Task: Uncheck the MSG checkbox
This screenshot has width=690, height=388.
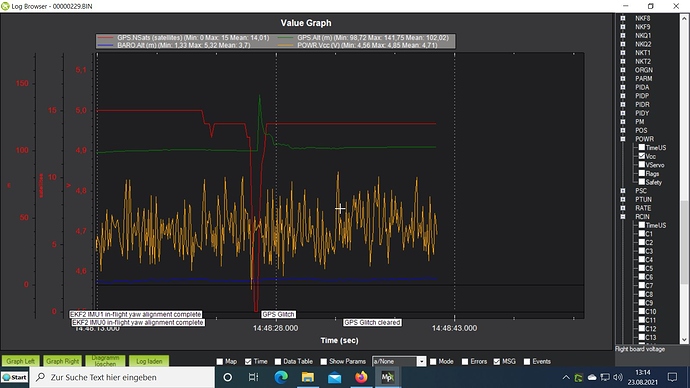Action: coord(497,362)
